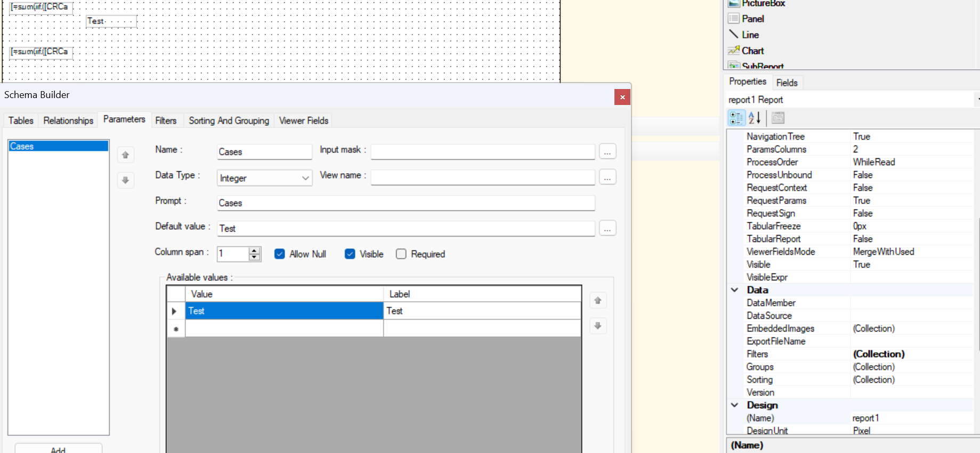Open Default value ellipsis editor
980x453 pixels.
click(x=608, y=228)
